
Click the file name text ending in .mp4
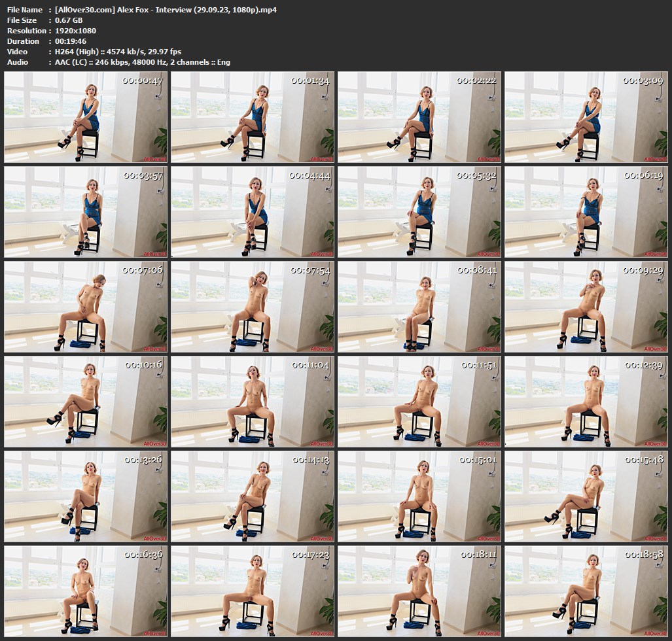click(166, 10)
